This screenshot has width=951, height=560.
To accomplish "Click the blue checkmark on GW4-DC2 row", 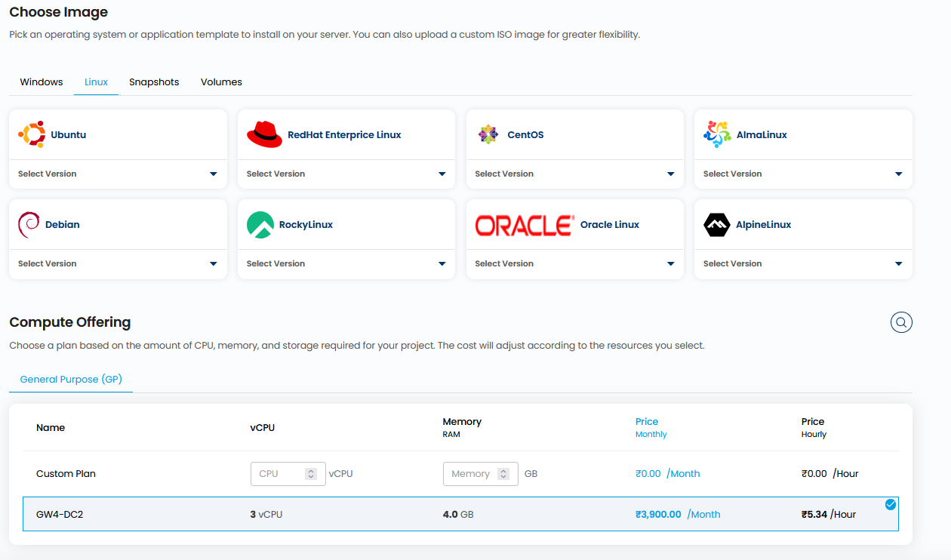I will click(x=891, y=504).
